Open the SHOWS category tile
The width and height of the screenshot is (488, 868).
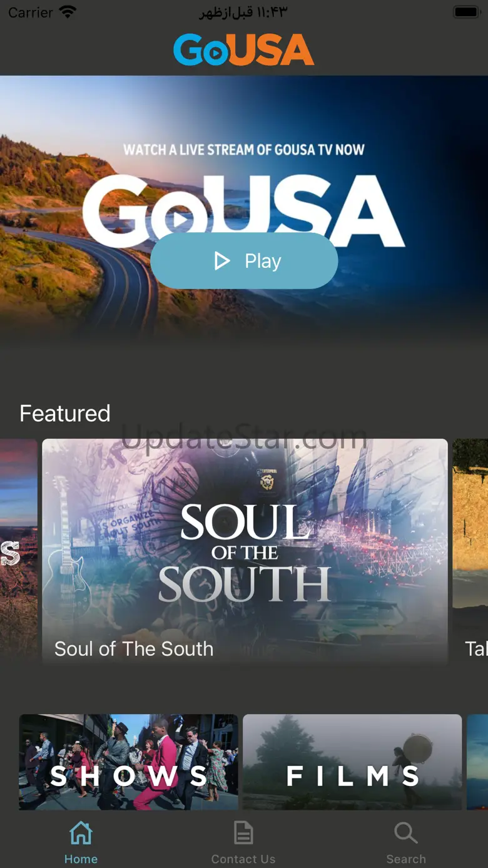128,762
